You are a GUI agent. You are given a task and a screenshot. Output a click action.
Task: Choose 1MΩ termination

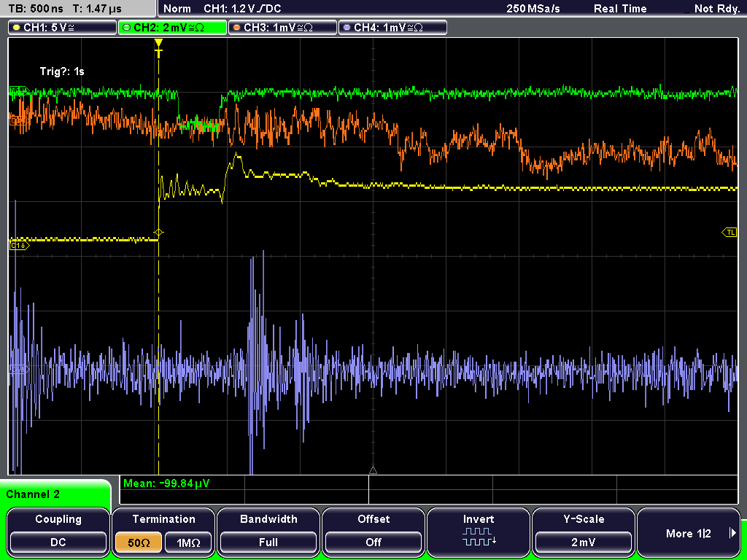pos(188,542)
